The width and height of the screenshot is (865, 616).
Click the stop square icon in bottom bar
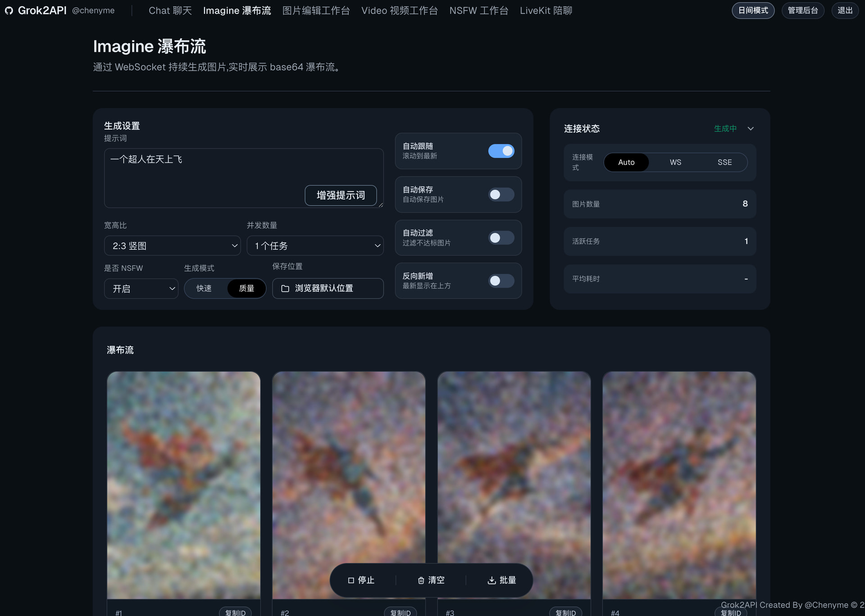(x=351, y=580)
